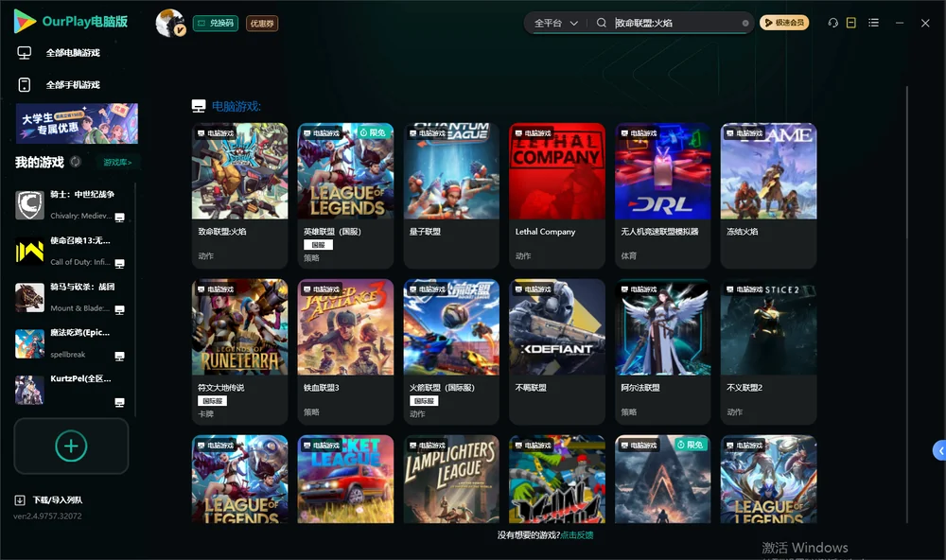Click the 点击反馈 feedback link
This screenshot has width=946, height=560.
click(577, 535)
